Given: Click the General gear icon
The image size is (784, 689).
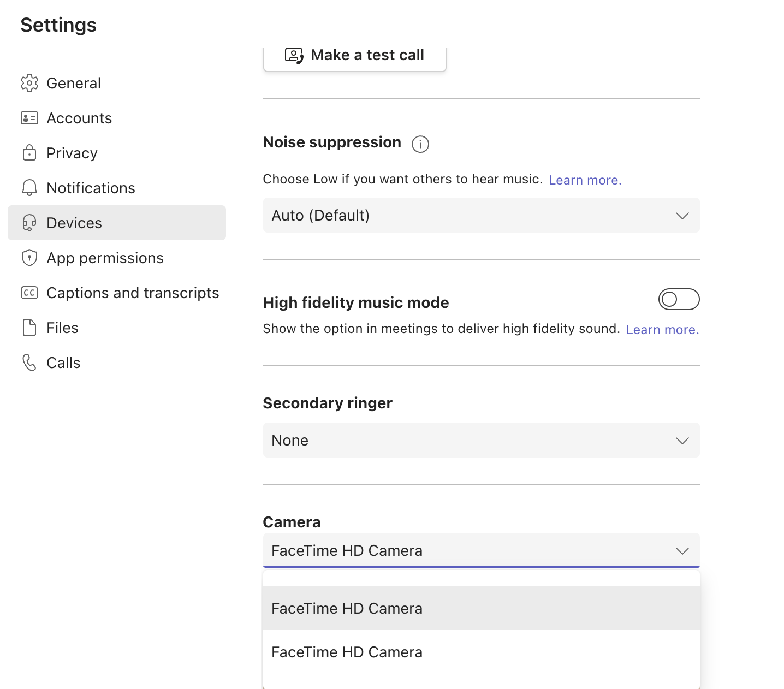Looking at the screenshot, I should click(29, 83).
